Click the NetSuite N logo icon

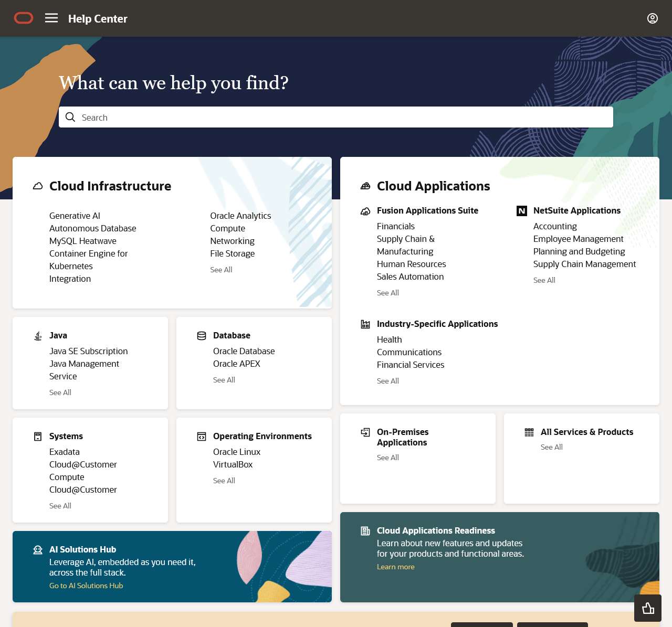[522, 211]
